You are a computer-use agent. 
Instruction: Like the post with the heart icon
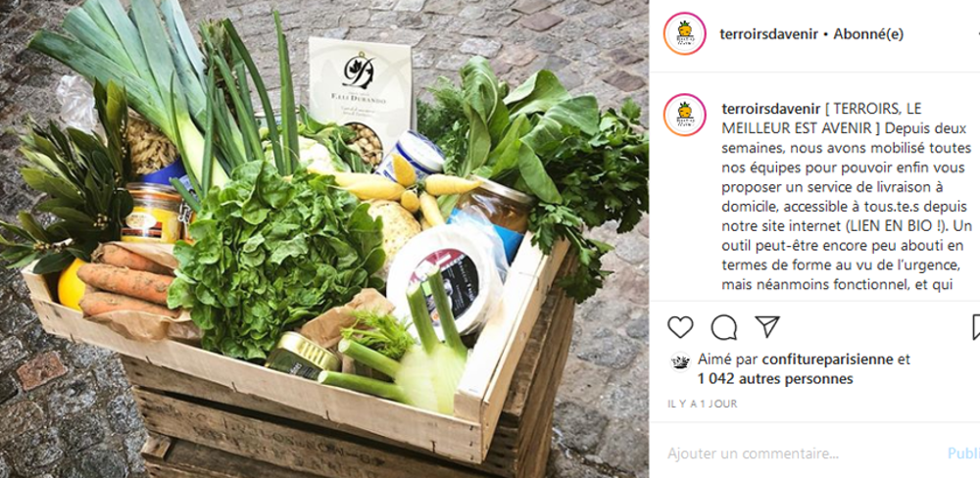(680, 327)
